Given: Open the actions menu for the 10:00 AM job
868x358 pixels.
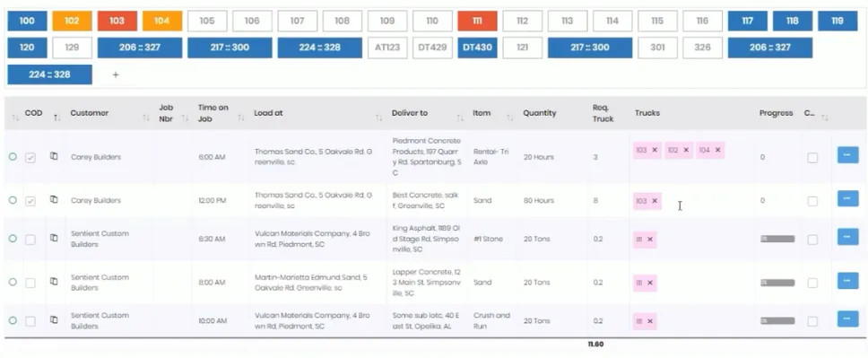Looking at the screenshot, I should pyautogui.click(x=847, y=319).
